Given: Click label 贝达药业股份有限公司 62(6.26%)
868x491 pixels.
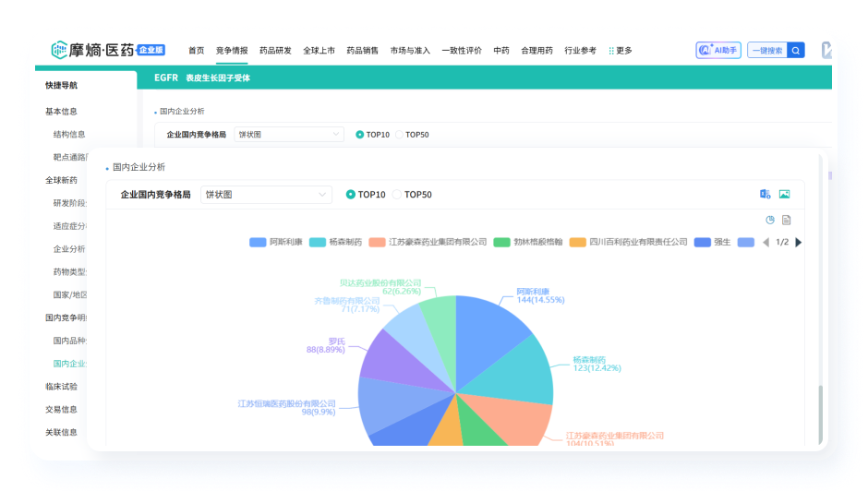Looking at the screenshot, I should click(x=380, y=287).
